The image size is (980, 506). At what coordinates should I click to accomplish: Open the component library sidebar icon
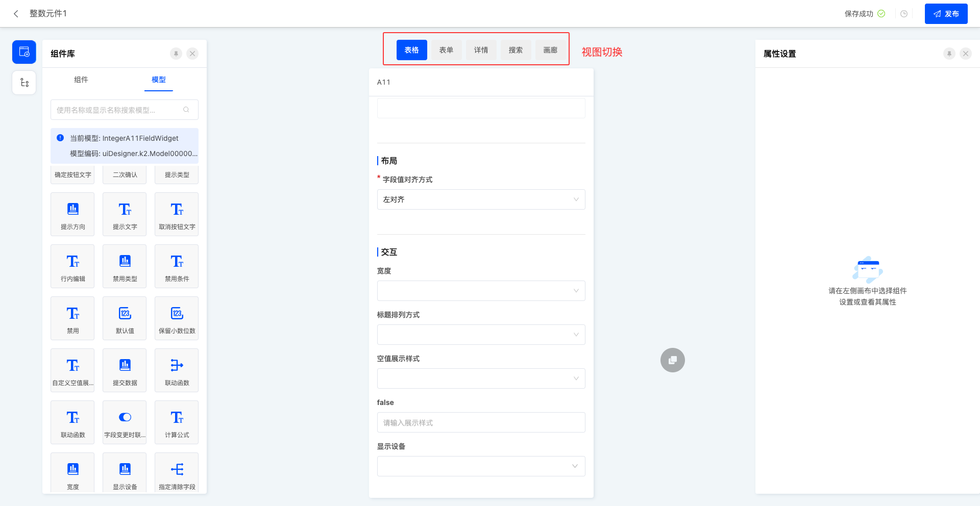pyautogui.click(x=24, y=52)
